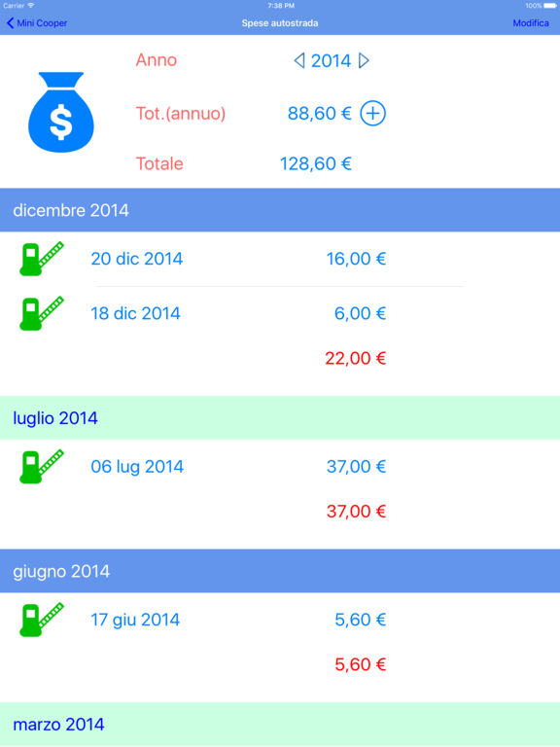
Task: Open the 18 dic 2014 expense entry
Action: pyautogui.click(x=280, y=313)
